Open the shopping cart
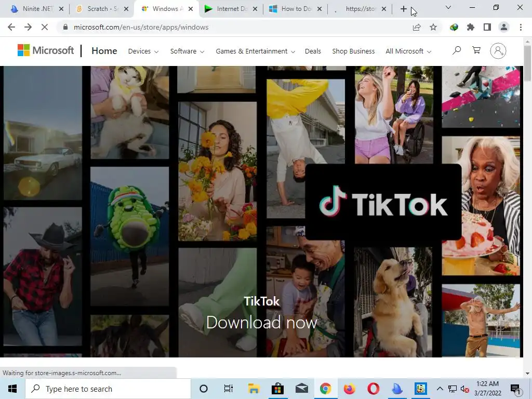Screen dimensions: 532x399 [476, 50]
